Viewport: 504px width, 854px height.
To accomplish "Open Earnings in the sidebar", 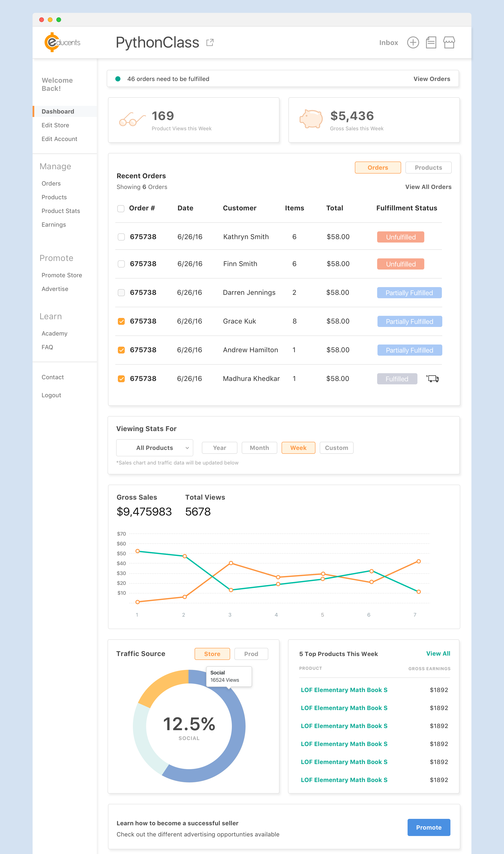I will [54, 225].
